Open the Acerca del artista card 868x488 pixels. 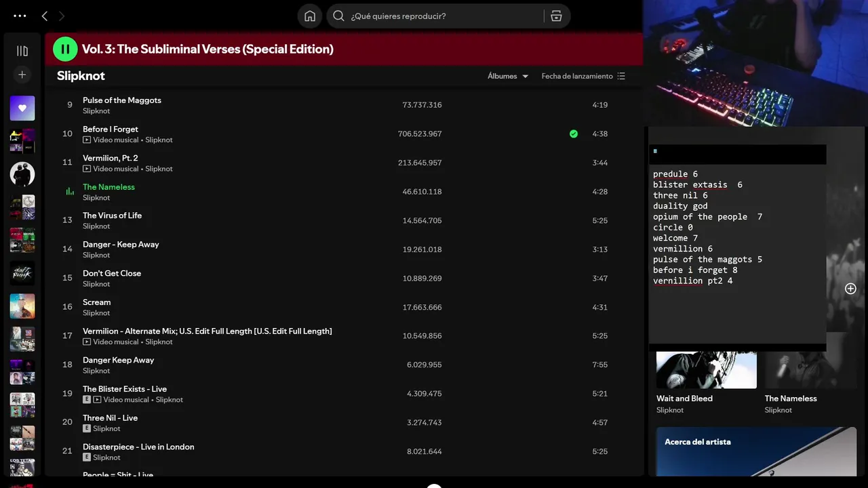pyautogui.click(x=756, y=451)
